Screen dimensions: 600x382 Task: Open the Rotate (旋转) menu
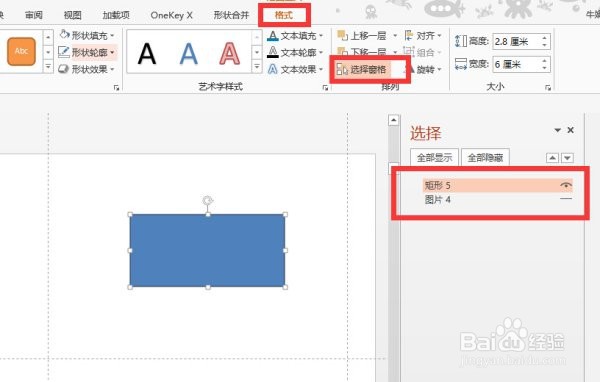click(x=425, y=69)
